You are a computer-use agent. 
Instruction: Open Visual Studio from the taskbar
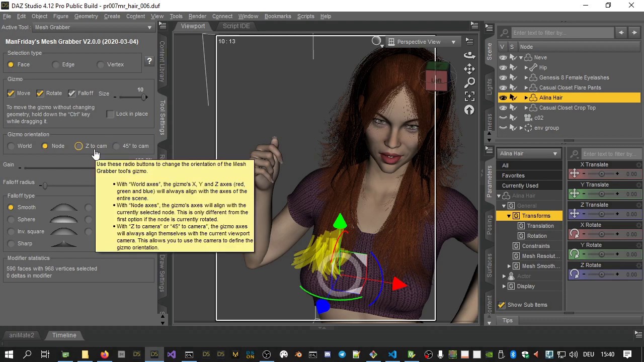[x=172, y=354]
